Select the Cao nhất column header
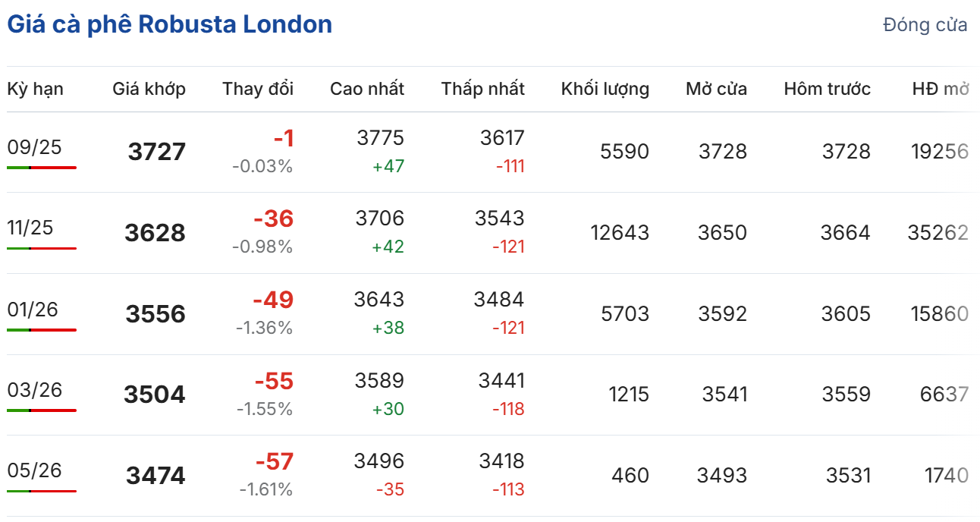The width and height of the screenshot is (980, 522). tap(366, 89)
